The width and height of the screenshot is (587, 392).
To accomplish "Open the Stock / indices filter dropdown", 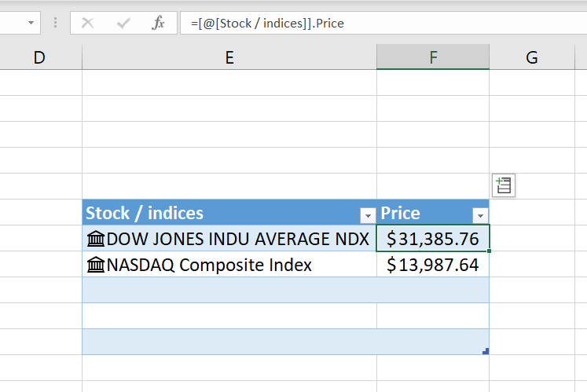I will [x=368, y=216].
